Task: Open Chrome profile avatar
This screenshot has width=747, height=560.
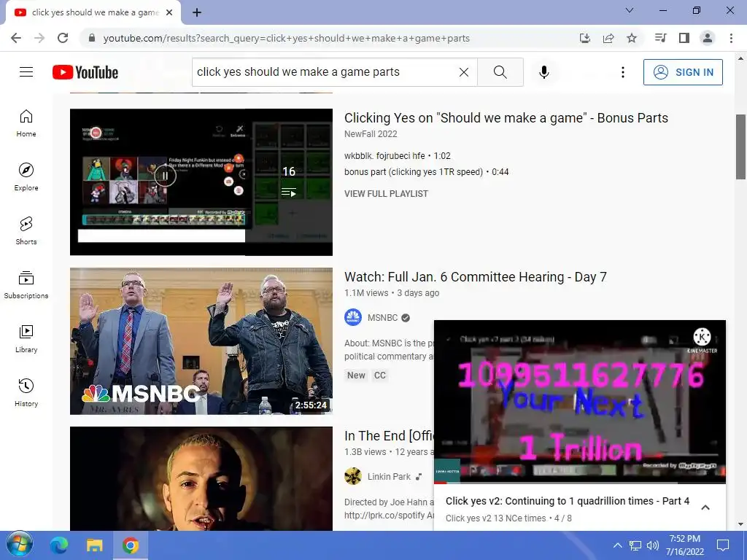Action: (x=708, y=38)
